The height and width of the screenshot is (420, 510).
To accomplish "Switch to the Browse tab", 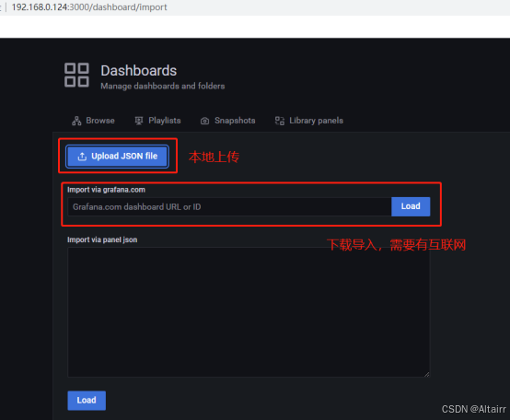I will tap(93, 121).
